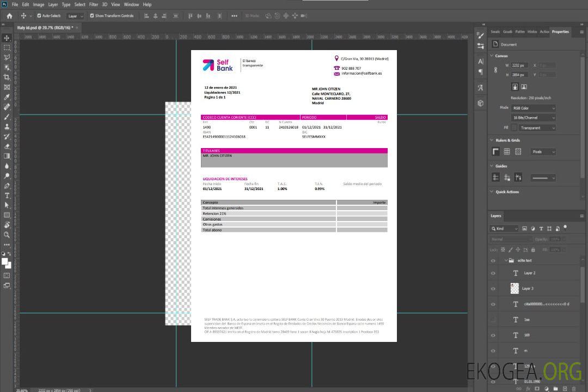588x392 pixels.
Task: Hide Layer 3 via eye icon
Action: coord(493,289)
